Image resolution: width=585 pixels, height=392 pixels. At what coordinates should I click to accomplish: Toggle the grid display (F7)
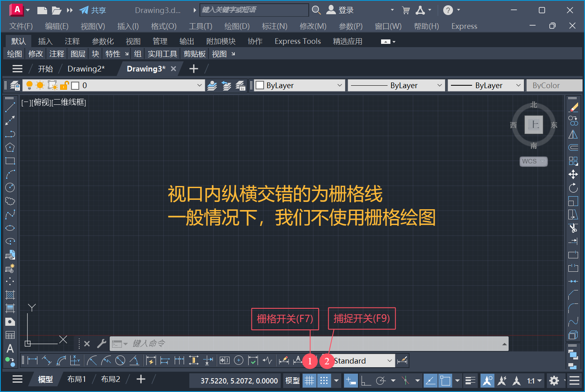[310, 381]
